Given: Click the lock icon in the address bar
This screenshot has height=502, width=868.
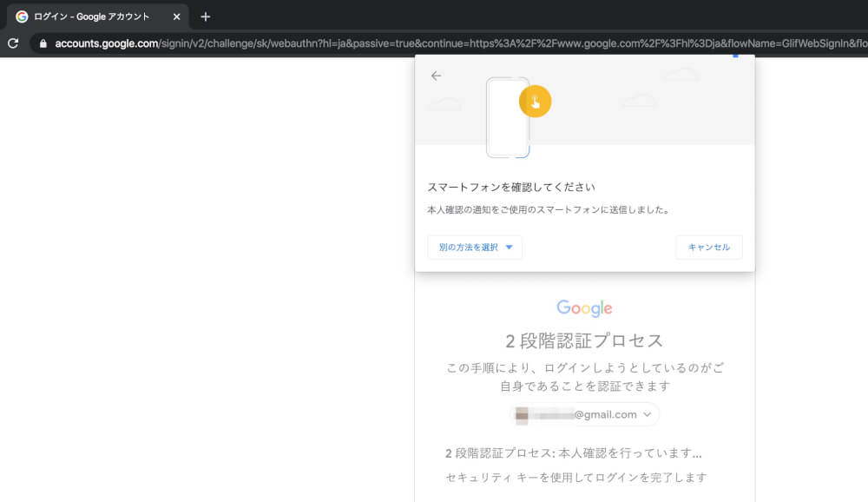Looking at the screenshot, I should 43,43.
